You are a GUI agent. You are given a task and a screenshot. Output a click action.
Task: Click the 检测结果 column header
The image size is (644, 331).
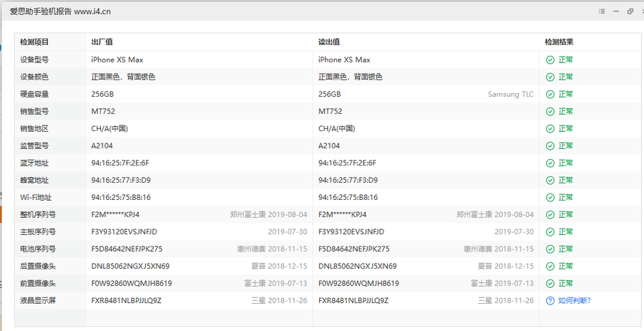click(x=559, y=42)
